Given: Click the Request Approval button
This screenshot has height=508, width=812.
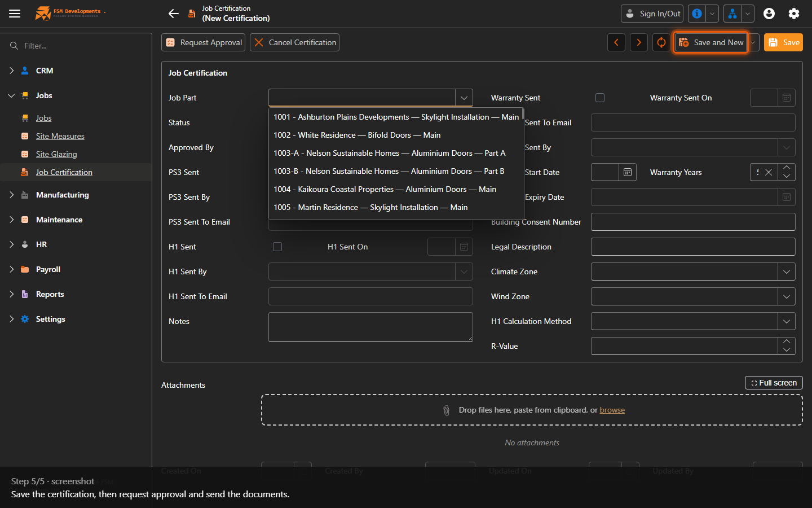Looking at the screenshot, I should [x=204, y=42].
